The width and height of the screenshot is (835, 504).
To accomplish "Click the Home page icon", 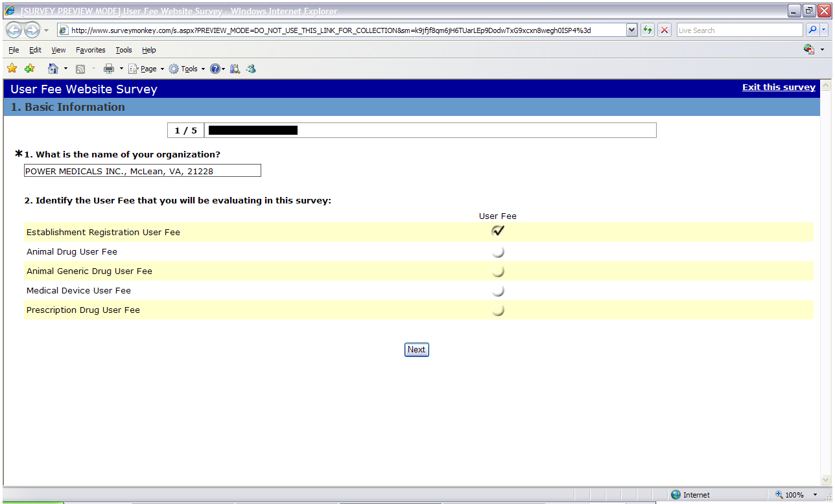I will click(53, 69).
